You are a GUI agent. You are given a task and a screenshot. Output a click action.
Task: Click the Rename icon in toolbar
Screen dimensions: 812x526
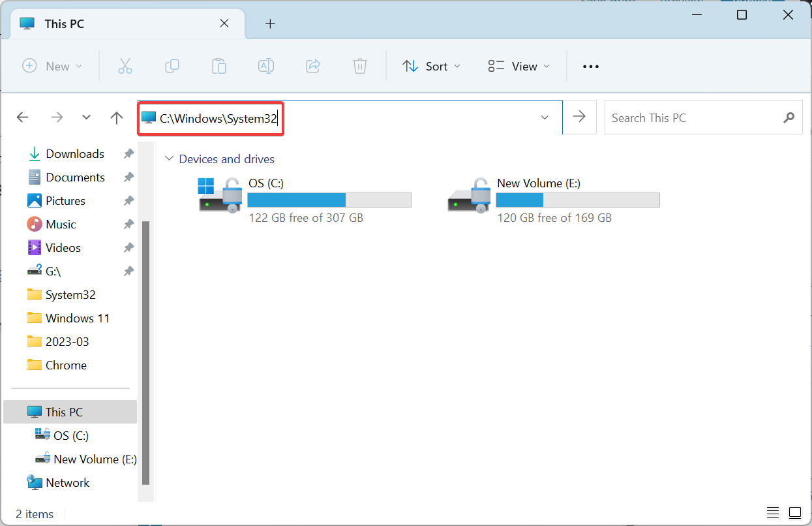(266, 66)
